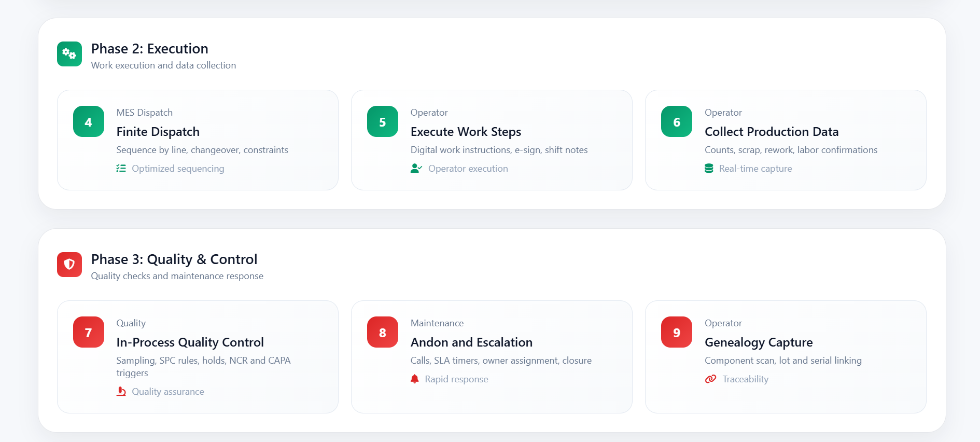Click the In-Process Quality Control title
980x442 pixels.
pyautogui.click(x=190, y=342)
